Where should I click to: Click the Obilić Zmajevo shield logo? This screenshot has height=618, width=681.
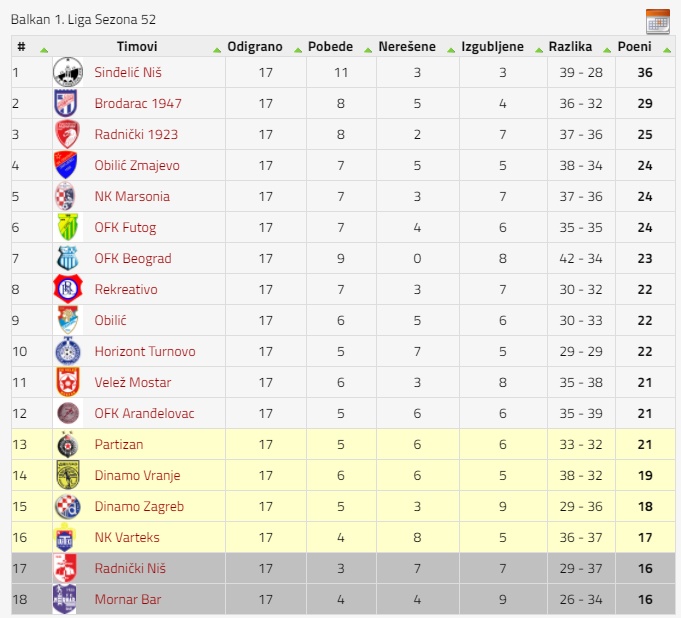[66, 165]
